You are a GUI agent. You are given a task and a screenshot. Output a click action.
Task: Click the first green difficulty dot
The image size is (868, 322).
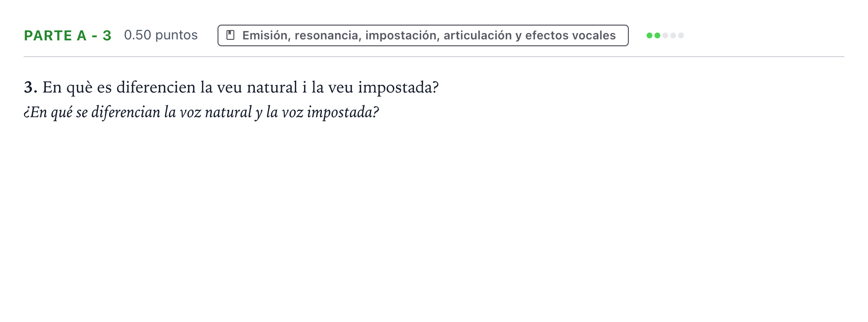point(650,35)
